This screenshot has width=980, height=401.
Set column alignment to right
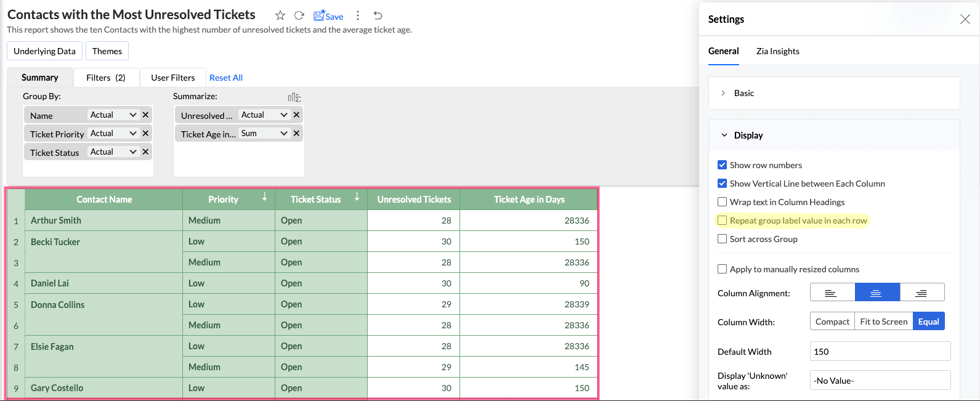click(x=922, y=292)
